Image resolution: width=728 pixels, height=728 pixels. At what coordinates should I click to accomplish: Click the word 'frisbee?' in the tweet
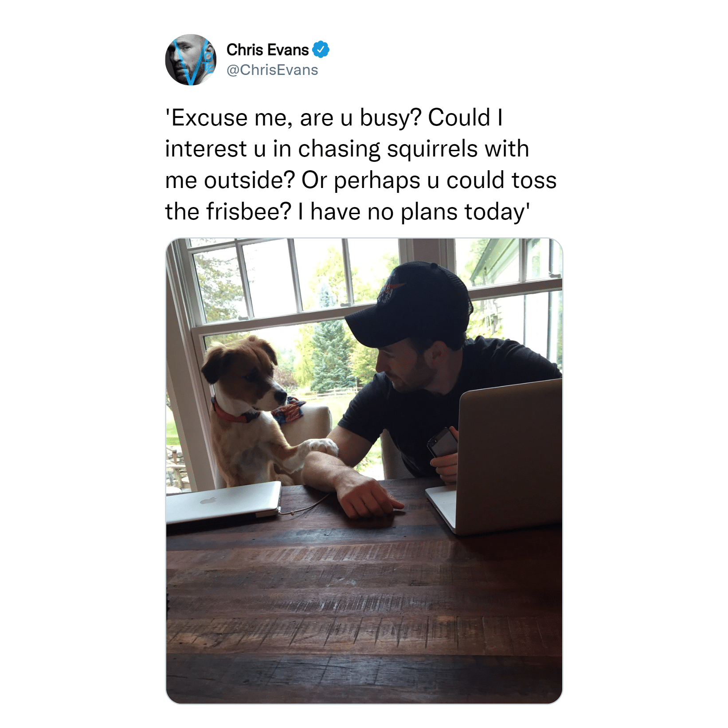250,211
